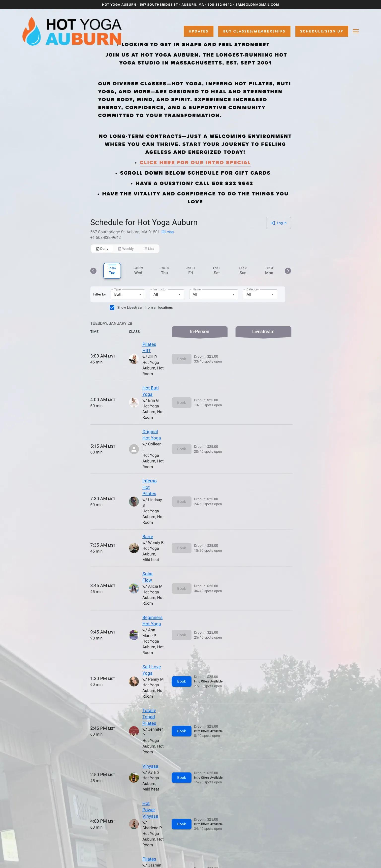
Task: Select Jan 31 Fri date
Action: [190, 271]
